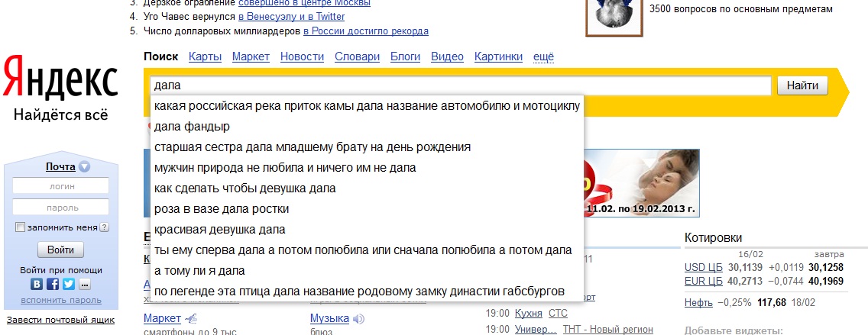The height and width of the screenshot is (335, 868).
Task: Open news link в Венесуэлу и в Twitter
Action: tap(292, 17)
